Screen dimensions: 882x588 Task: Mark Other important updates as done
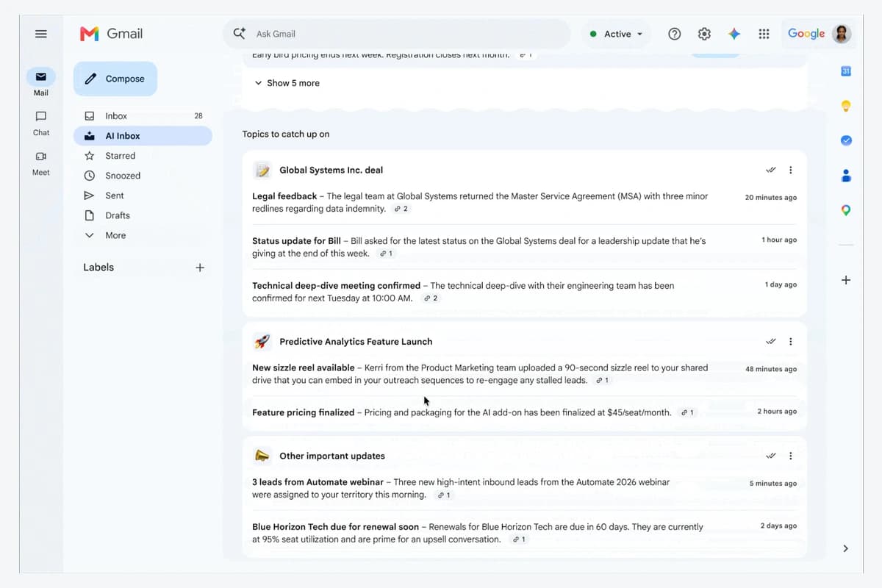coord(770,456)
